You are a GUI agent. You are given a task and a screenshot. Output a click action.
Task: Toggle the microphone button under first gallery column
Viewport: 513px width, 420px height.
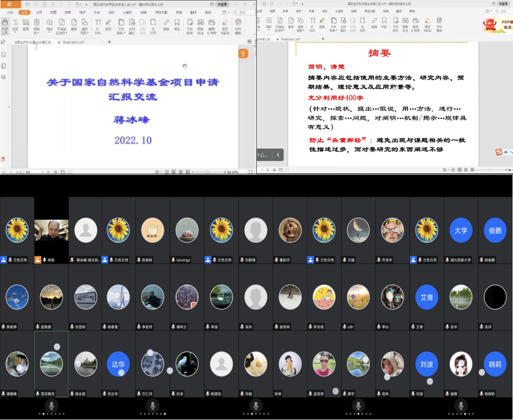pyautogui.click(x=51, y=406)
